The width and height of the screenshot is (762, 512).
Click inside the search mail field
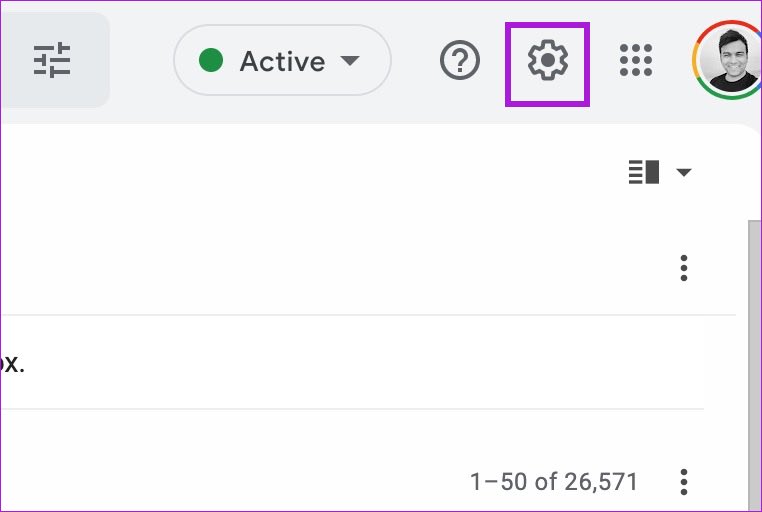10,62
